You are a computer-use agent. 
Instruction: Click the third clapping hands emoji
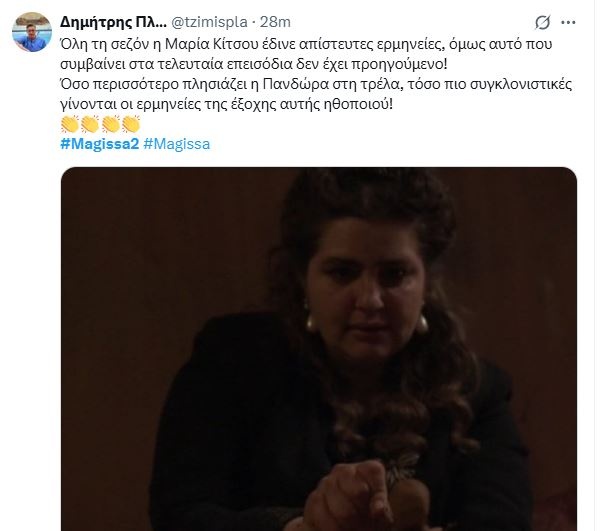(x=110, y=124)
